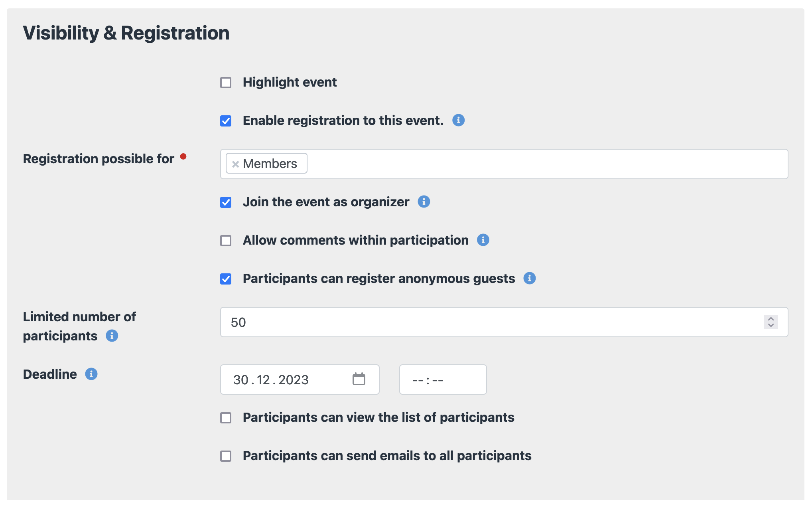Disable registration to this event checkbox
812x510 pixels.
tap(226, 121)
